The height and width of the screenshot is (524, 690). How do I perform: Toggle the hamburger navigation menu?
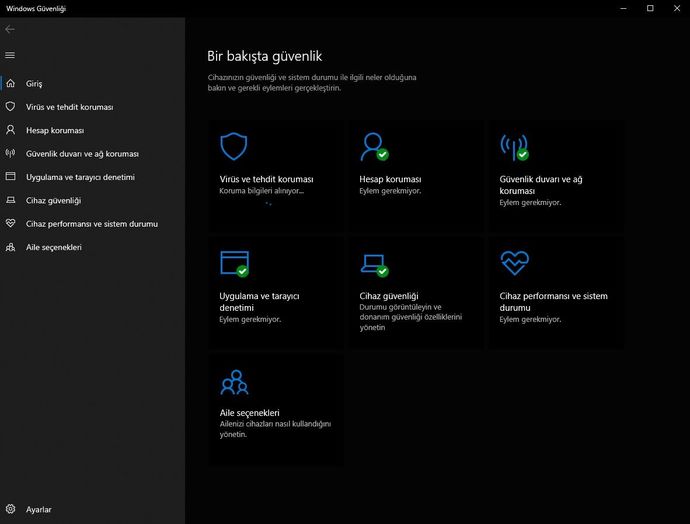pyautogui.click(x=10, y=55)
